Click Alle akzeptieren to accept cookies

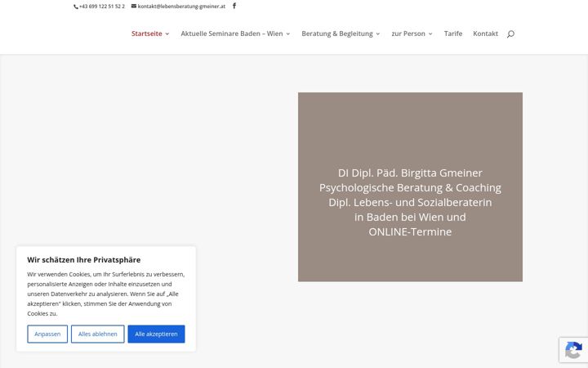[x=156, y=334]
